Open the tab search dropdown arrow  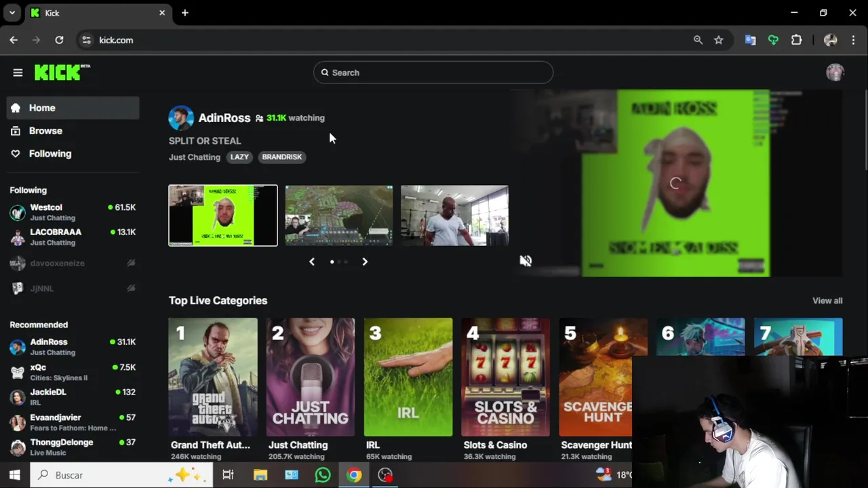[12, 13]
